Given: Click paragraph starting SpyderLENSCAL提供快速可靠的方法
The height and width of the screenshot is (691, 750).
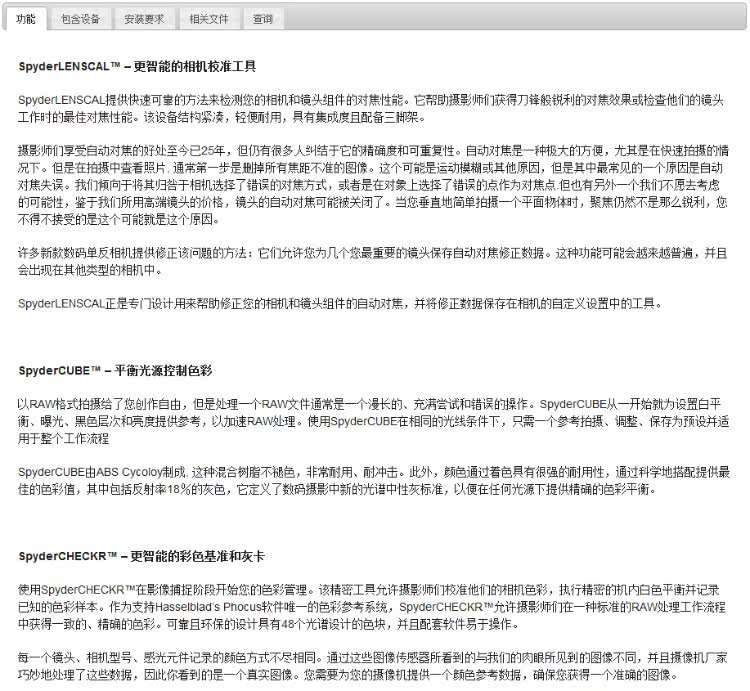Looking at the screenshot, I should pos(371,109).
